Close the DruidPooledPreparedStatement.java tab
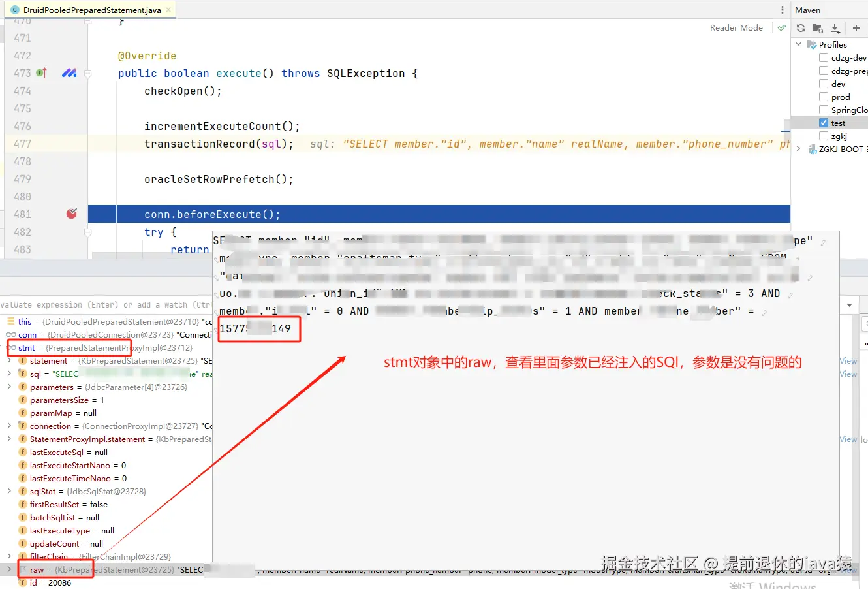868x589 pixels. click(168, 10)
